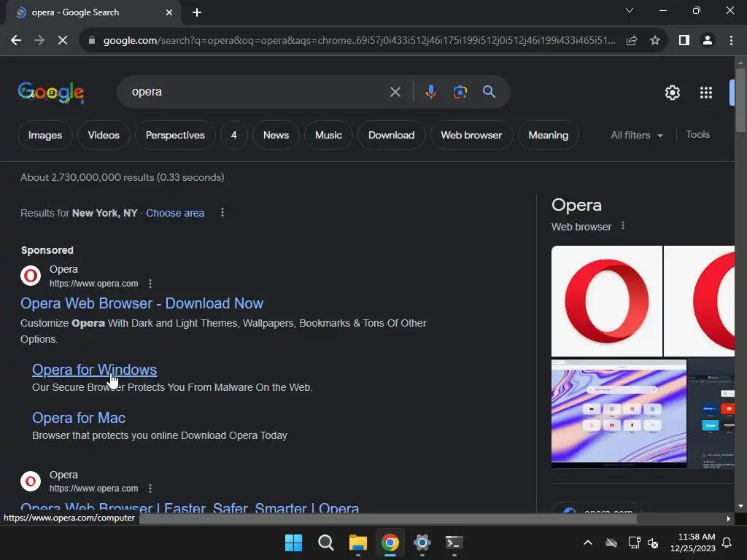747x560 pixels.
Task: Select the Meaning filter chip
Action: (x=548, y=135)
